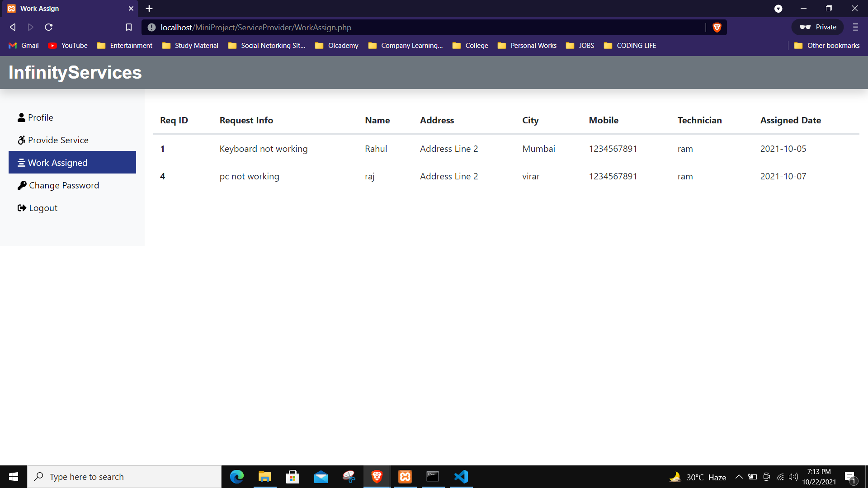The image size is (868, 488).
Task: Launch XAMPP control panel from the taskbar
Action: click(405, 476)
